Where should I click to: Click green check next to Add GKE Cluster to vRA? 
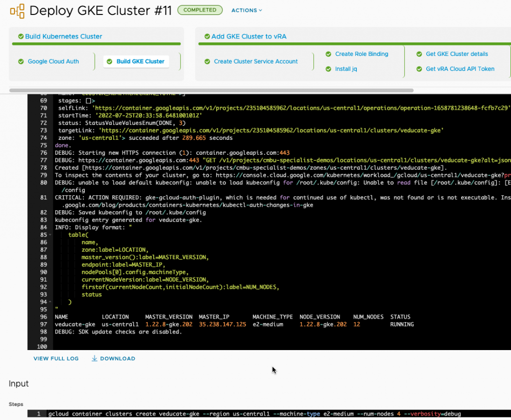(207, 36)
